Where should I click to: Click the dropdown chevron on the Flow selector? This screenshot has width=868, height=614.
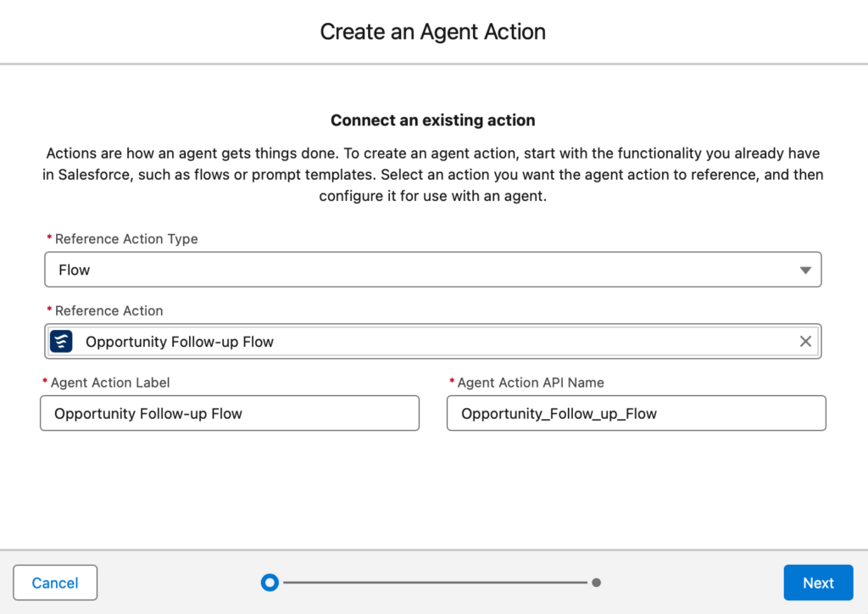point(804,269)
